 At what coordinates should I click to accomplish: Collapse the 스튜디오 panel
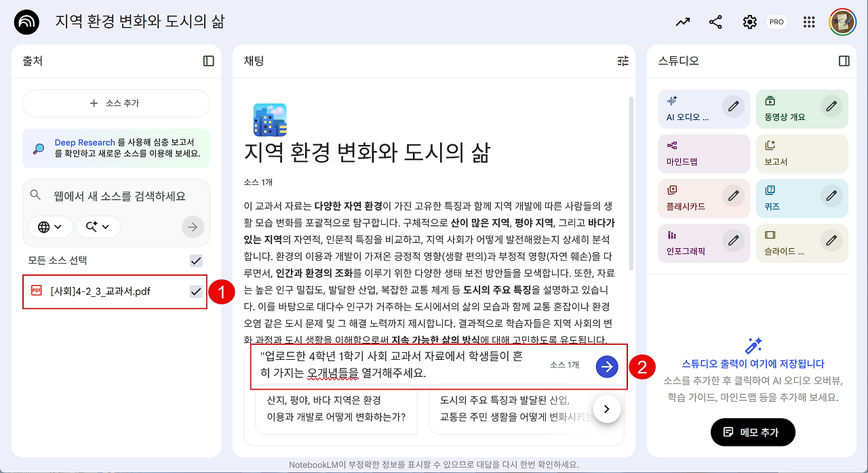(x=844, y=61)
